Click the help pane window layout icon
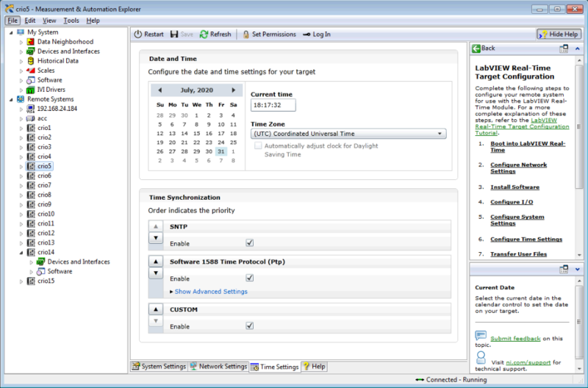 (564, 48)
